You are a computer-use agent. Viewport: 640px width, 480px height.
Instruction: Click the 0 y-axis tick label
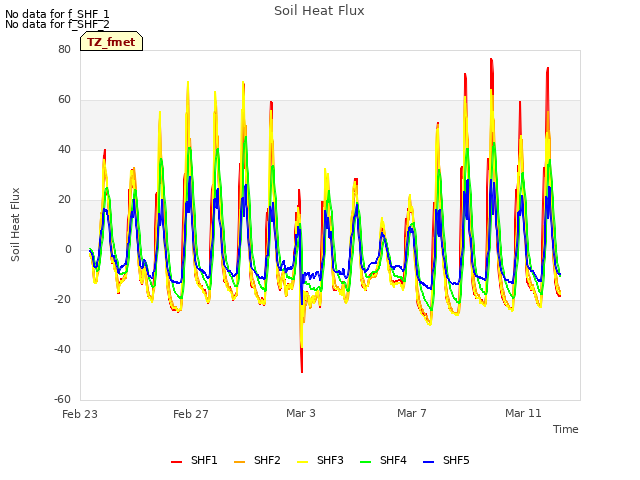68,249
